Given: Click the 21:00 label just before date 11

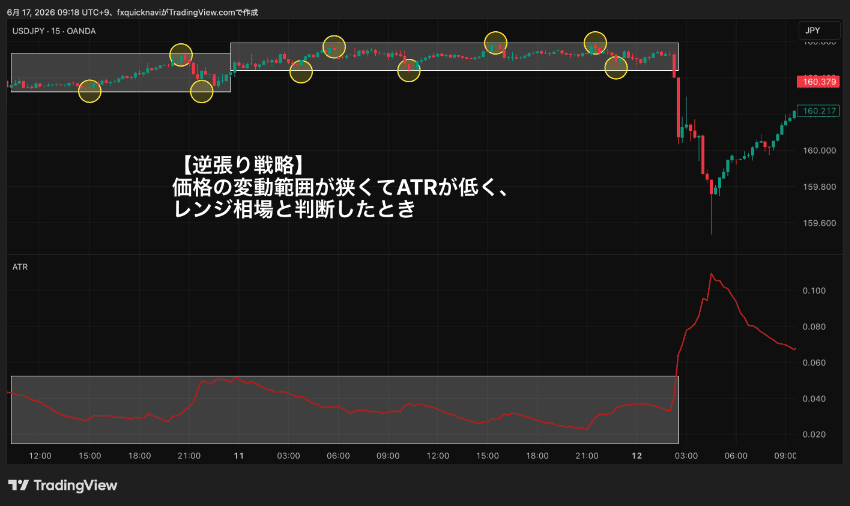Looking at the screenshot, I should point(189,456).
